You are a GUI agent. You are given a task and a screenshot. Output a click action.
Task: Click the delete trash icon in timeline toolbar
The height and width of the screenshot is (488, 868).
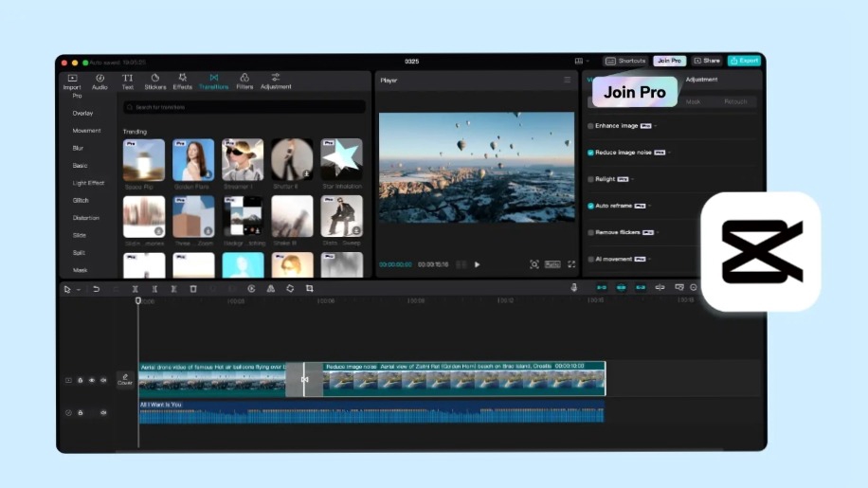pos(193,288)
